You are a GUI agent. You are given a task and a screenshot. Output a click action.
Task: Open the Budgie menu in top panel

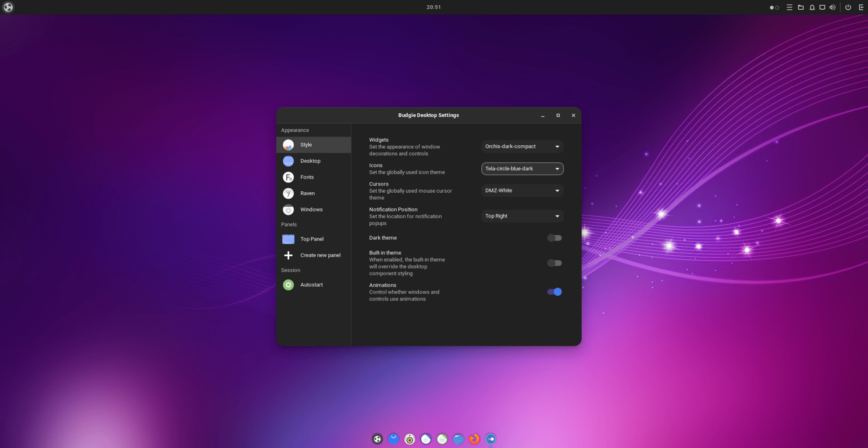coord(8,7)
